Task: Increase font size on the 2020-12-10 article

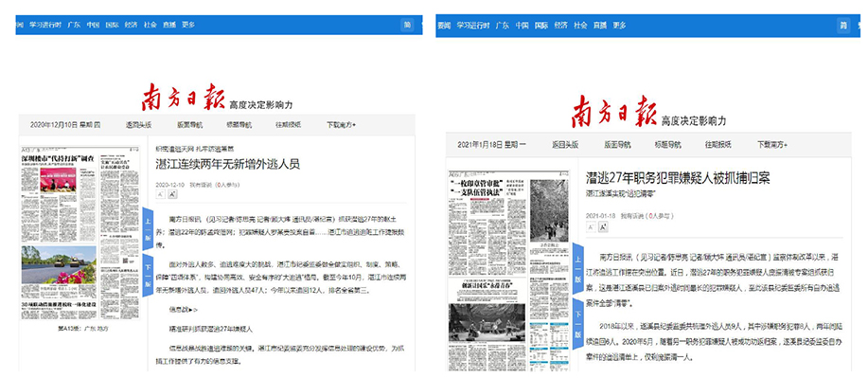Action: click(172, 194)
